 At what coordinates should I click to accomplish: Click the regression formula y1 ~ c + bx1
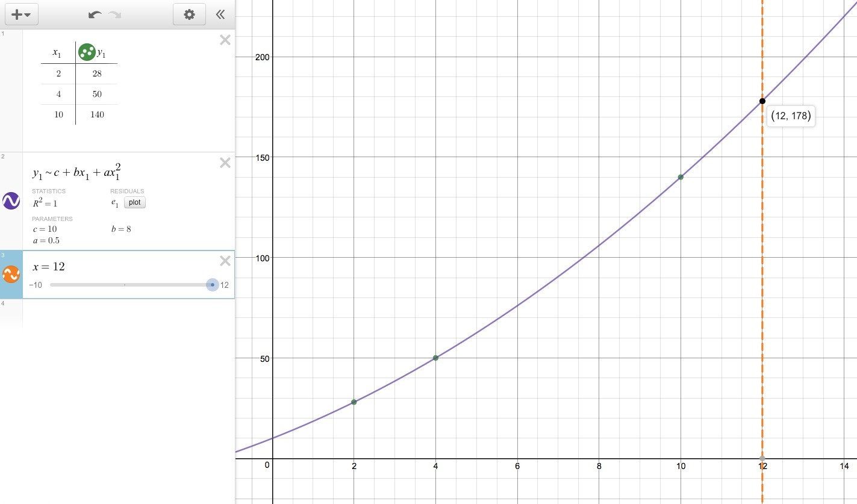coord(77,173)
